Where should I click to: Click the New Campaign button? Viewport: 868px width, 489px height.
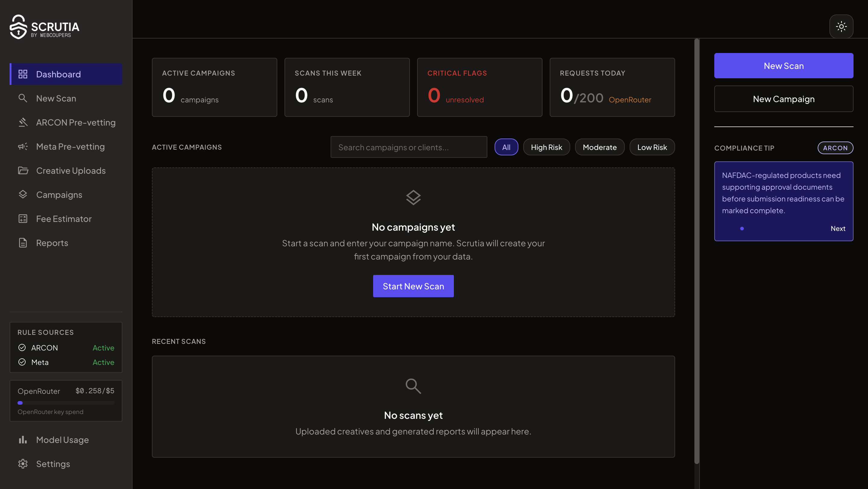click(783, 98)
